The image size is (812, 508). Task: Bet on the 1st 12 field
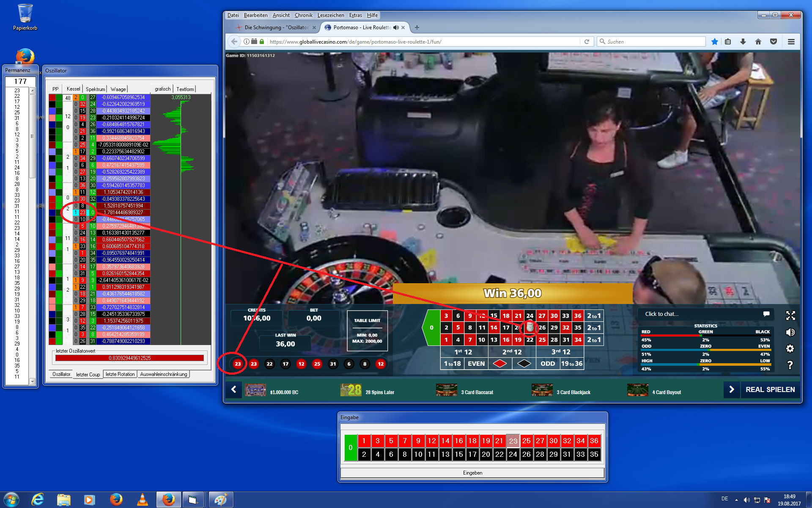464,352
